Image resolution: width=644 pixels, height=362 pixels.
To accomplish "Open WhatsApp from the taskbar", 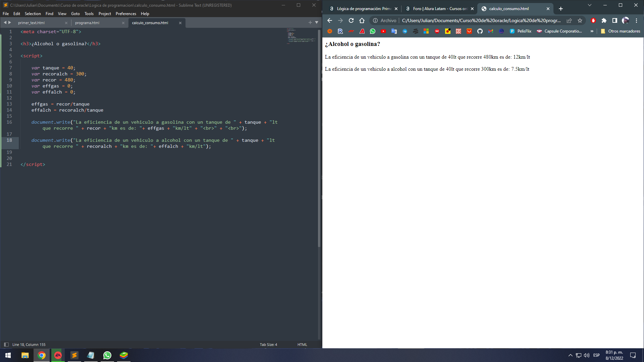I will [107, 355].
